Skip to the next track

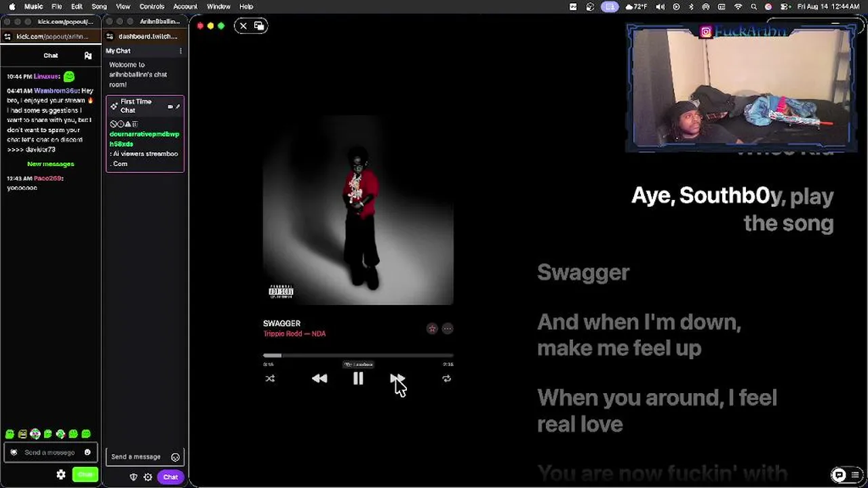397,379
